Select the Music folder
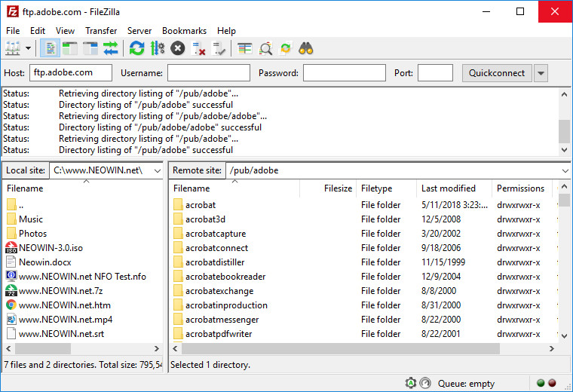This screenshot has height=392, width=573. tap(84, 219)
